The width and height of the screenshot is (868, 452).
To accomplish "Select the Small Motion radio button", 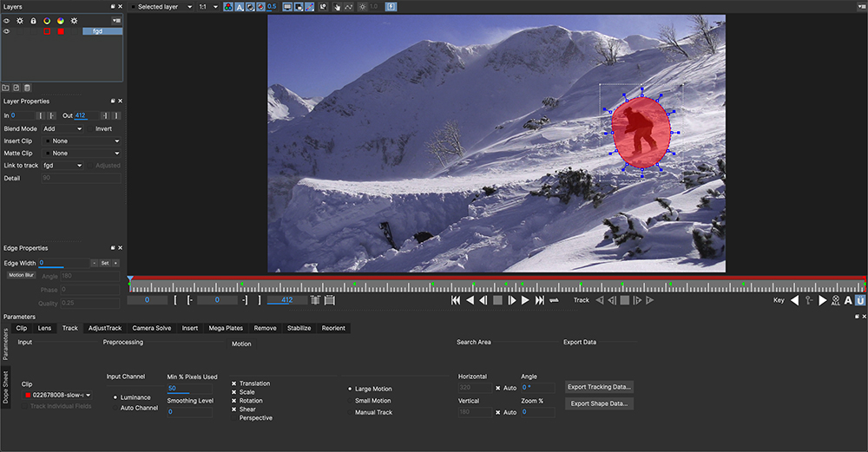I will pyautogui.click(x=350, y=401).
